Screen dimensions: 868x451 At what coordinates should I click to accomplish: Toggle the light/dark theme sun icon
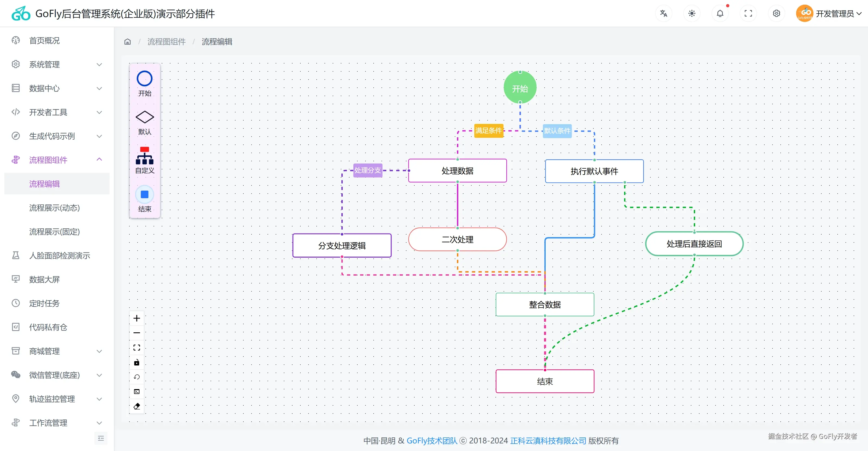[691, 14]
